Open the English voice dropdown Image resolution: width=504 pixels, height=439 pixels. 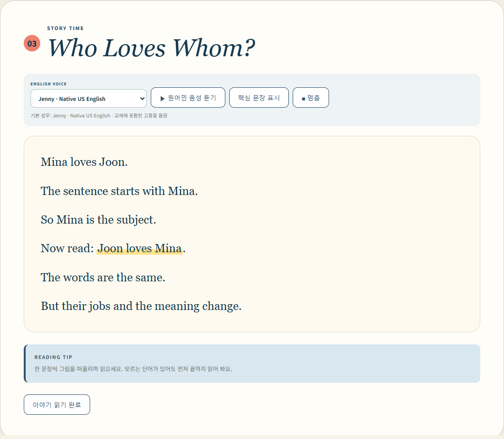coord(88,98)
